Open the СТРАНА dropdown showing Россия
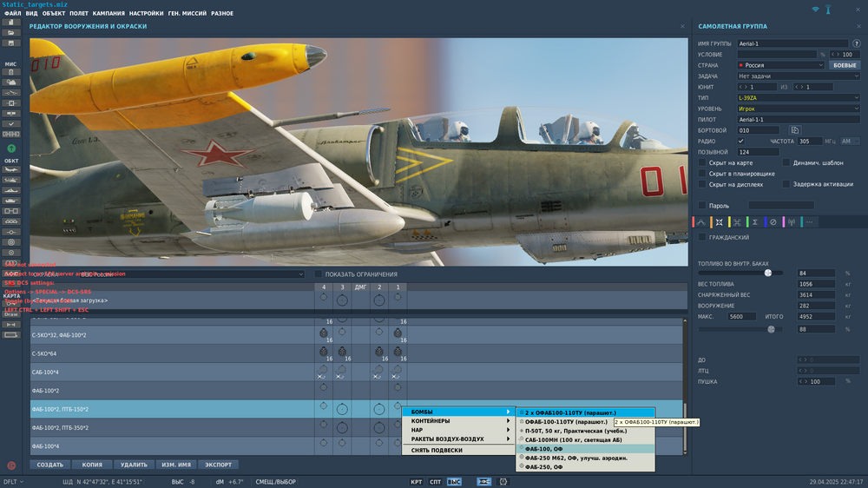The width and height of the screenshot is (868, 488). (779, 65)
